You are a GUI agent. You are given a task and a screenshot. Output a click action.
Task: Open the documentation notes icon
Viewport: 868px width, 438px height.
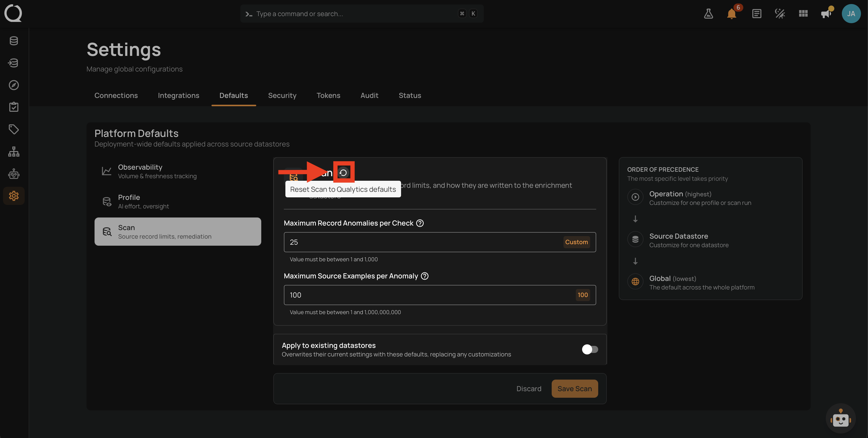(757, 14)
